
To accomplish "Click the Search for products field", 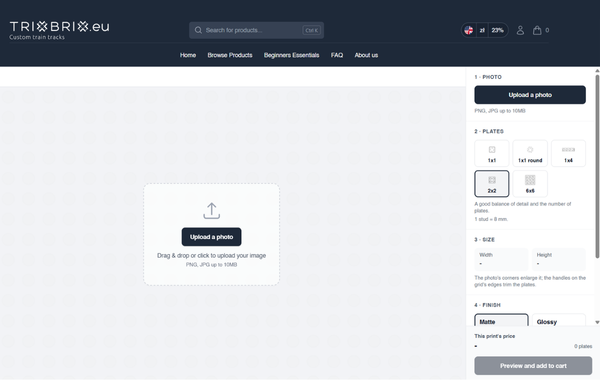I will pyautogui.click(x=256, y=30).
